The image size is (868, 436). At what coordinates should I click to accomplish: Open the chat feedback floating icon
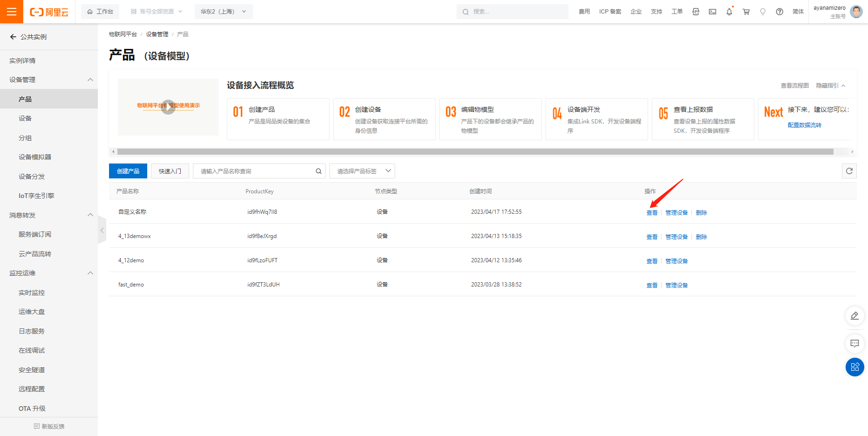point(854,344)
